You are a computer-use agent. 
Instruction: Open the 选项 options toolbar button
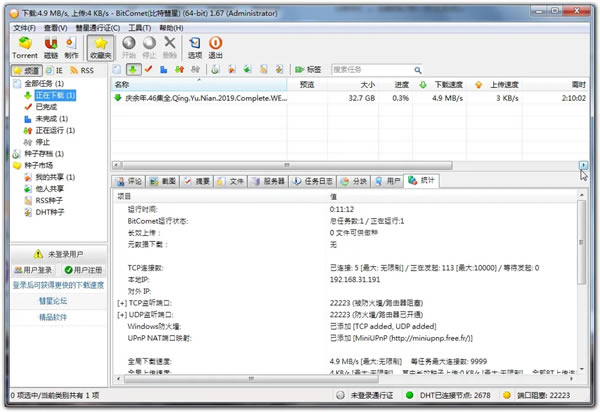[x=195, y=47]
